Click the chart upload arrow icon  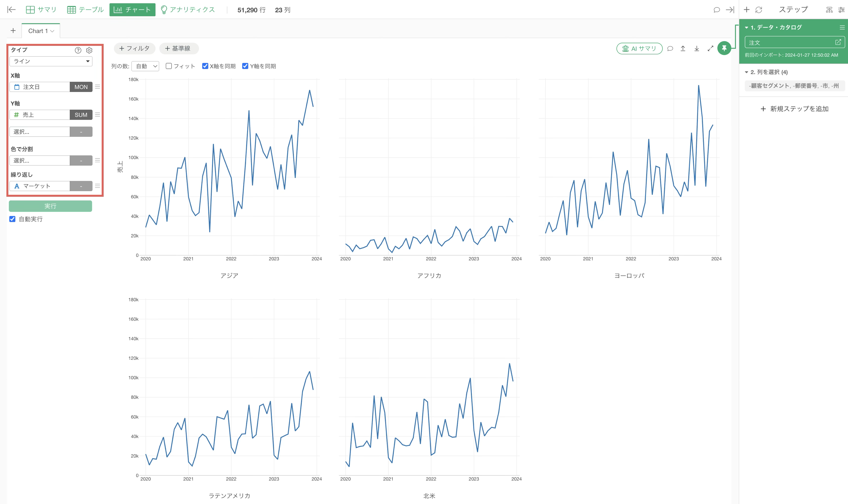tap(683, 49)
